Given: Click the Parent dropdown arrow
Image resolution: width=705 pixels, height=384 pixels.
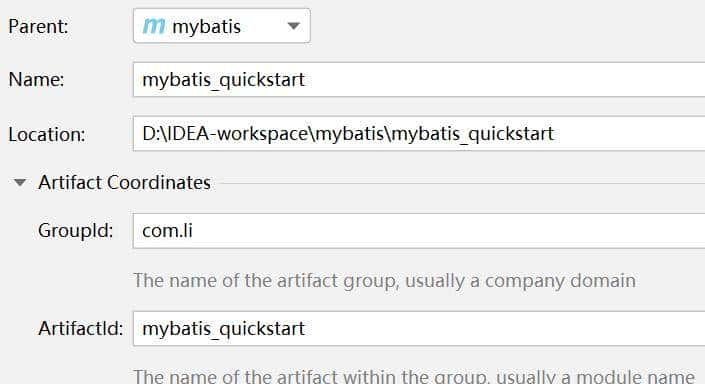Looking at the screenshot, I should [x=294, y=26].
